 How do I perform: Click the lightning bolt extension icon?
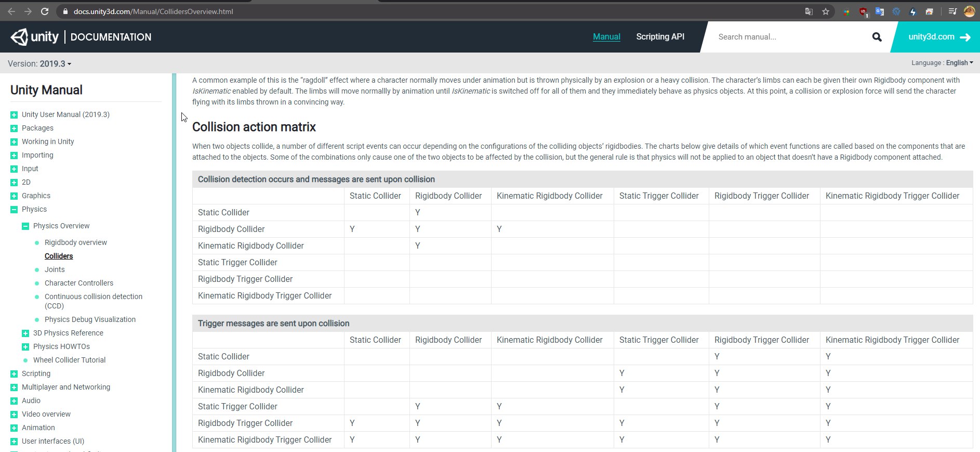[913, 11]
